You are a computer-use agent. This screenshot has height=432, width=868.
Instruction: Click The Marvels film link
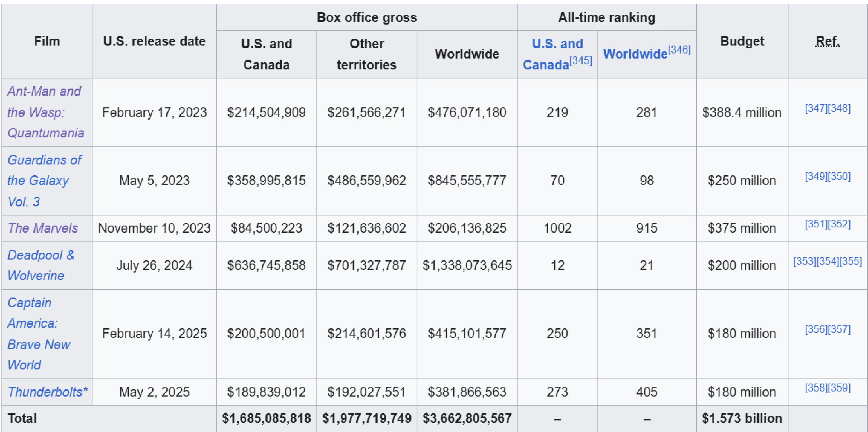[43, 228]
